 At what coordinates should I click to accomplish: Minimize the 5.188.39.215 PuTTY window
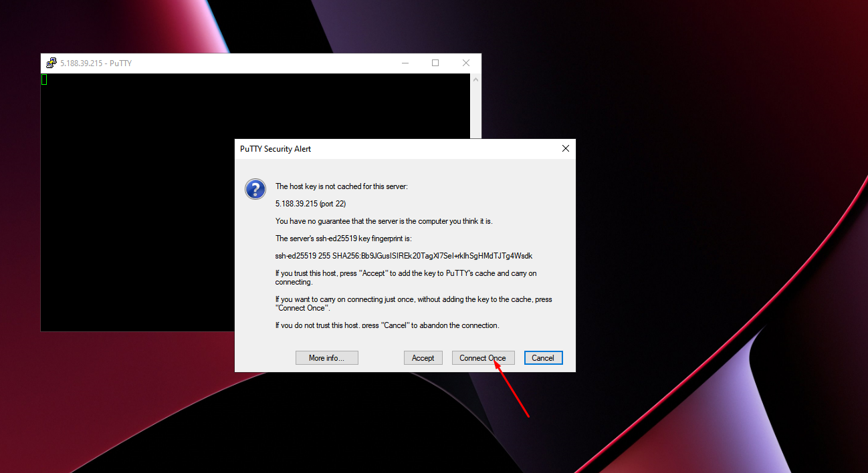point(405,63)
